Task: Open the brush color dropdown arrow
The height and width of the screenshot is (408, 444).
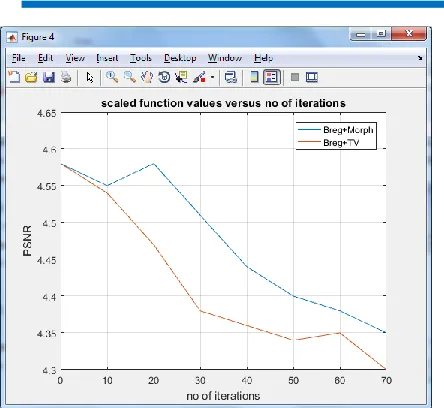Action: pos(212,78)
